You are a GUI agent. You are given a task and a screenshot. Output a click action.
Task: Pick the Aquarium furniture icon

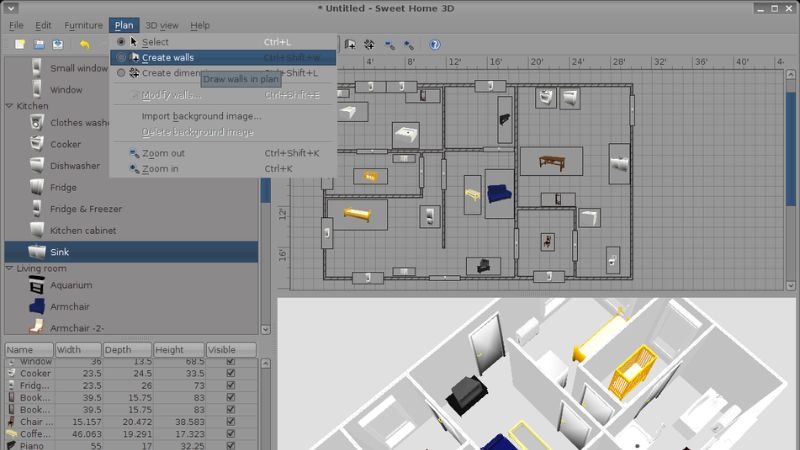tap(37, 286)
